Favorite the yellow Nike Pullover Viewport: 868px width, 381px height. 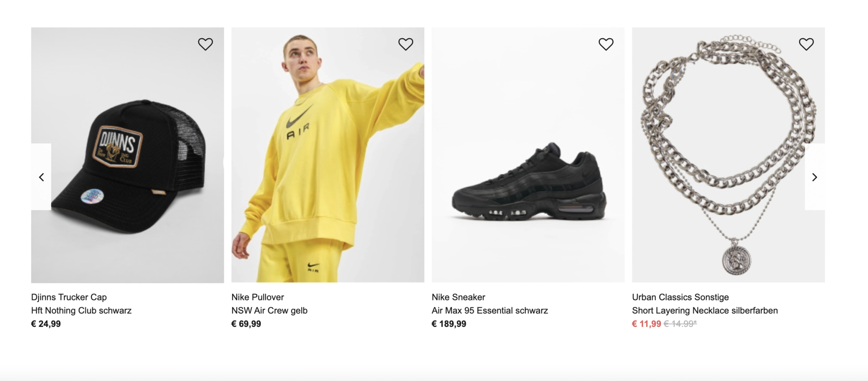pyautogui.click(x=406, y=44)
